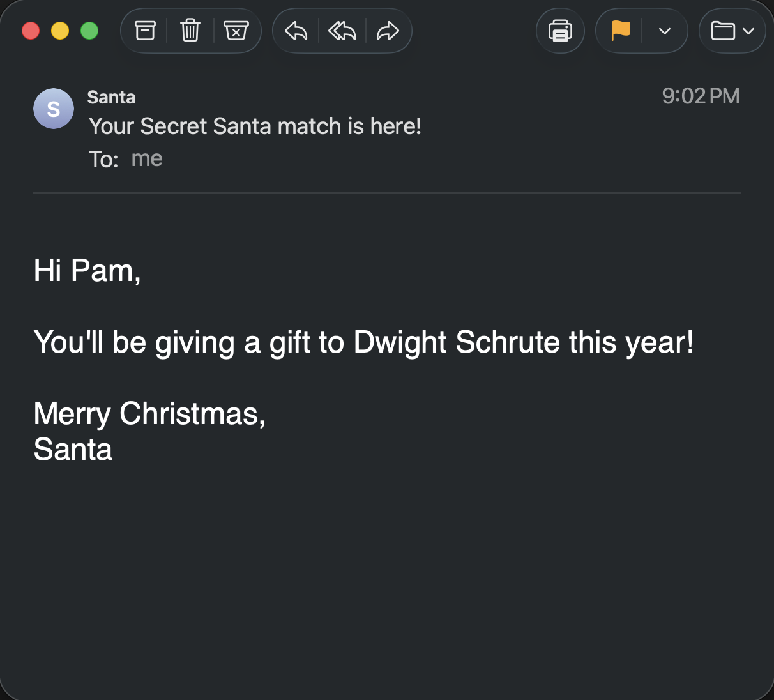Click the 9:02 PM timestamp
This screenshot has height=700, width=774.
pyautogui.click(x=701, y=96)
